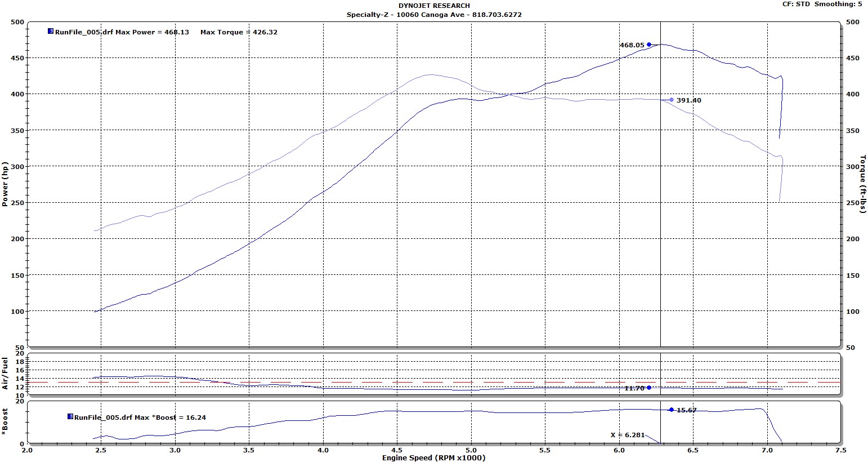Viewport: 868px width, 462px height.
Task: Click the red dashed air/fuel target line
Action: (394, 382)
